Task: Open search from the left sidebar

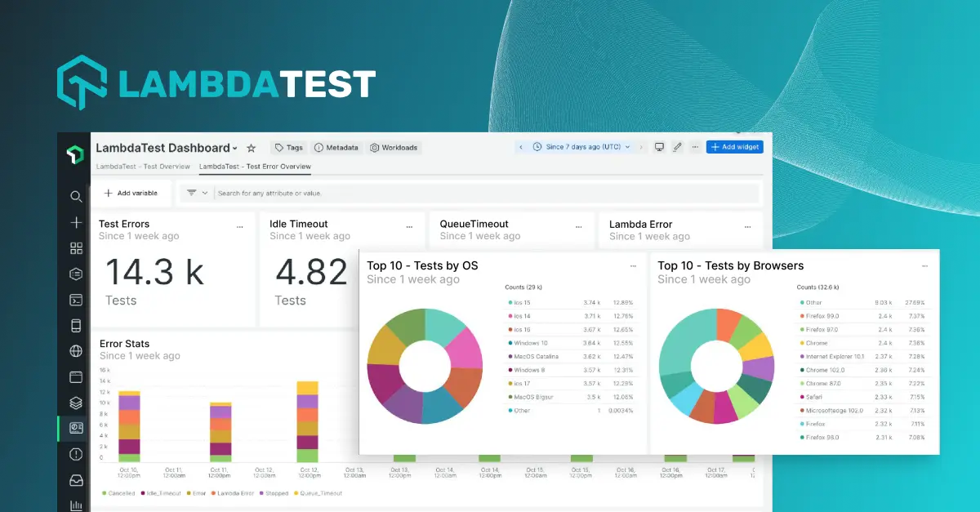Action: tap(76, 196)
